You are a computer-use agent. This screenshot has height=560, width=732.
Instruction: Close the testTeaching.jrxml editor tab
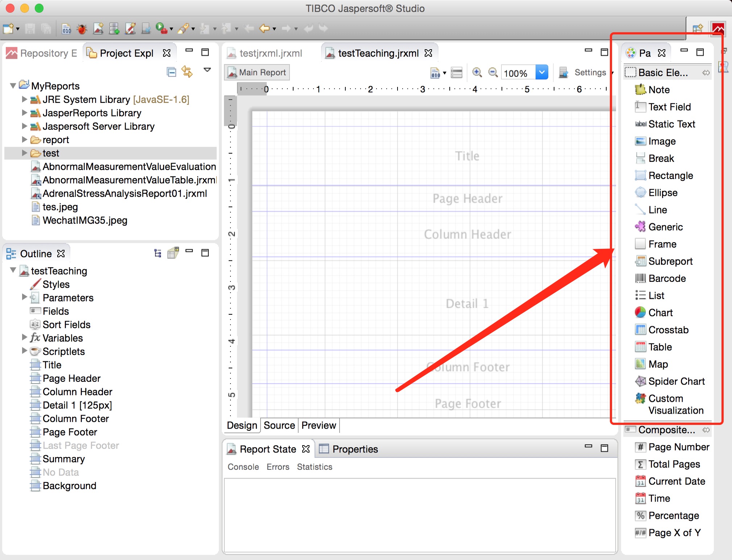[x=428, y=53]
